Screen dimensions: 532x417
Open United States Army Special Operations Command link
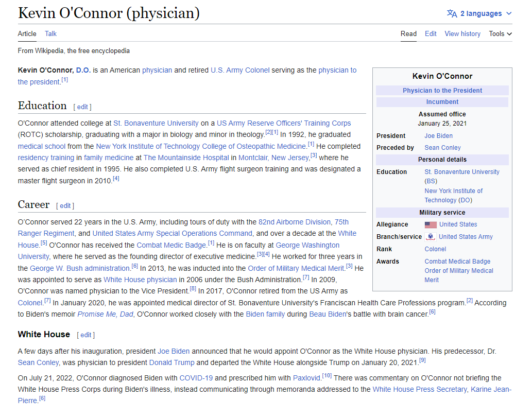click(173, 234)
